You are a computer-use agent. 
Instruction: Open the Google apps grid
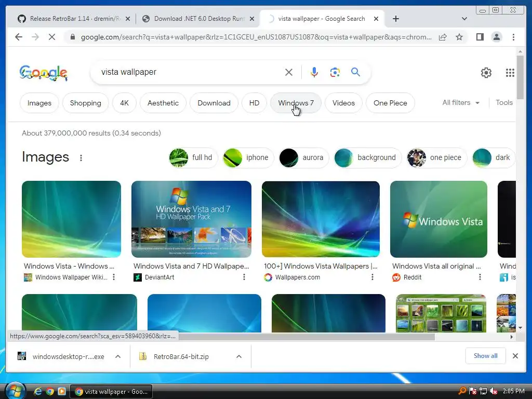click(510, 73)
